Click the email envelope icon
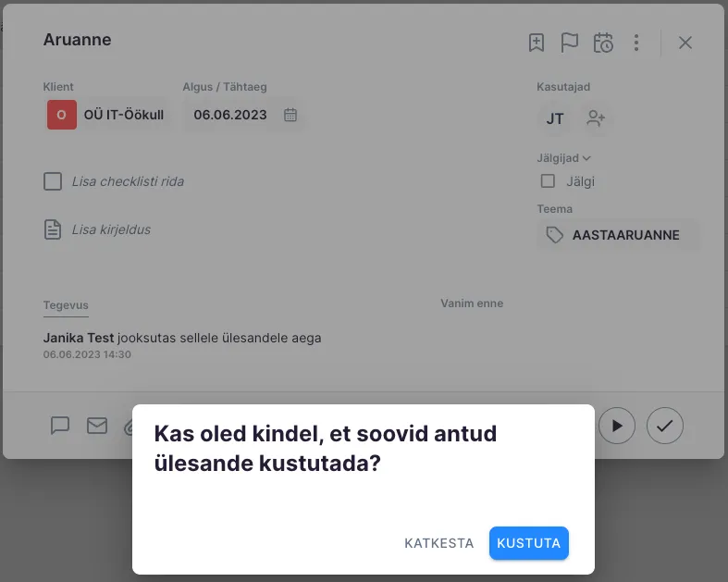The image size is (728, 582). pyautogui.click(x=97, y=426)
